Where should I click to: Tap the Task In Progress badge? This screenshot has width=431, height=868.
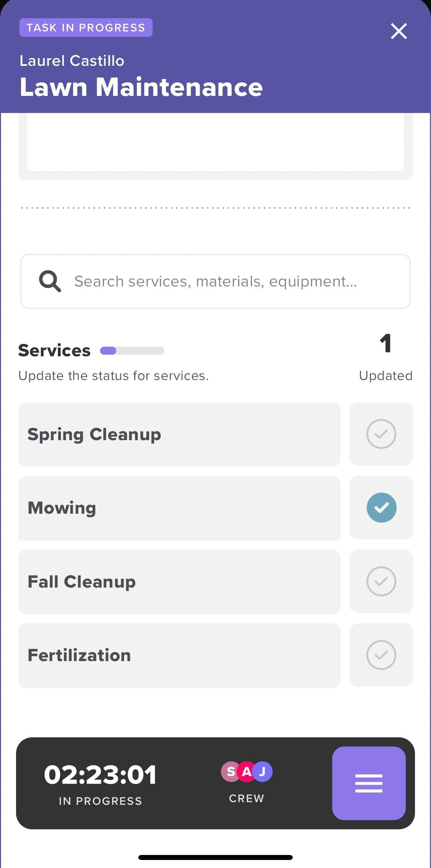coord(86,28)
